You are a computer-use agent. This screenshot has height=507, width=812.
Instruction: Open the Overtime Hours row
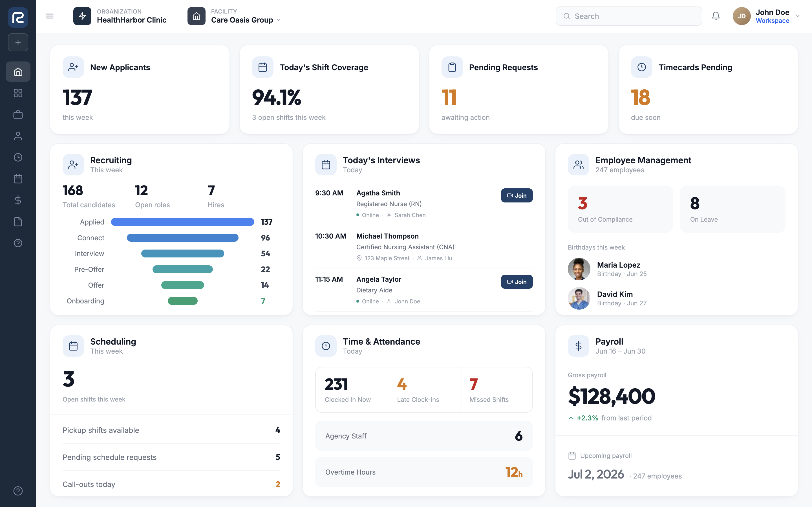(x=424, y=472)
